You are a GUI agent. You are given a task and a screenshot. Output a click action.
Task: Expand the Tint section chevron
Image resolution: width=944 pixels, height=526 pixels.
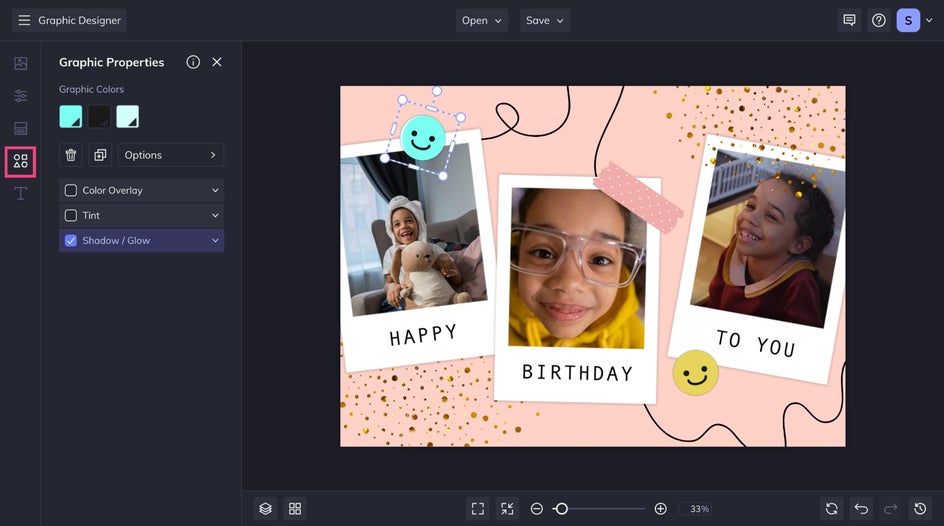[x=215, y=215]
